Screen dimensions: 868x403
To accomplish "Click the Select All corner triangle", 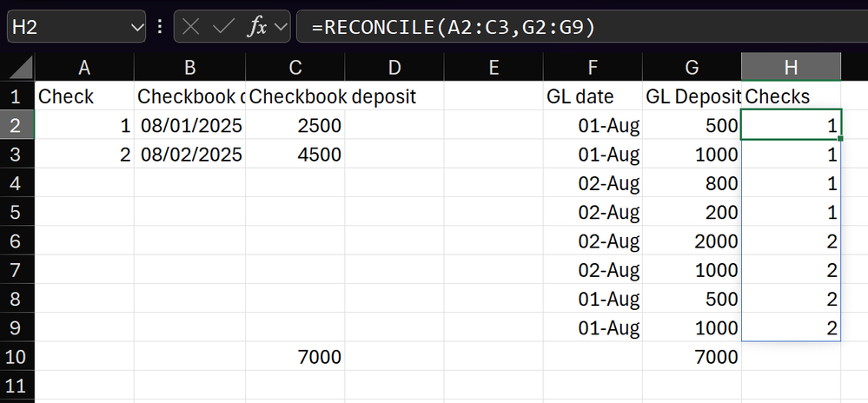I will point(17,68).
